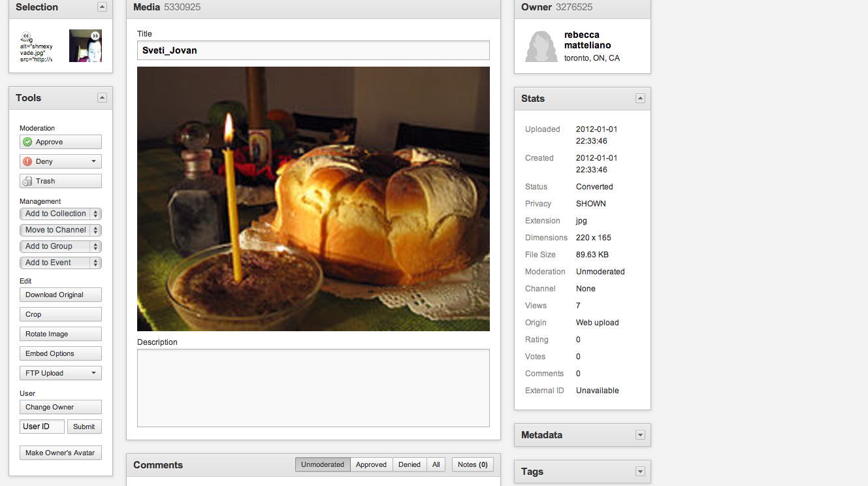868x486 pixels.
Task: Expand the Metadata panel
Action: coord(640,435)
